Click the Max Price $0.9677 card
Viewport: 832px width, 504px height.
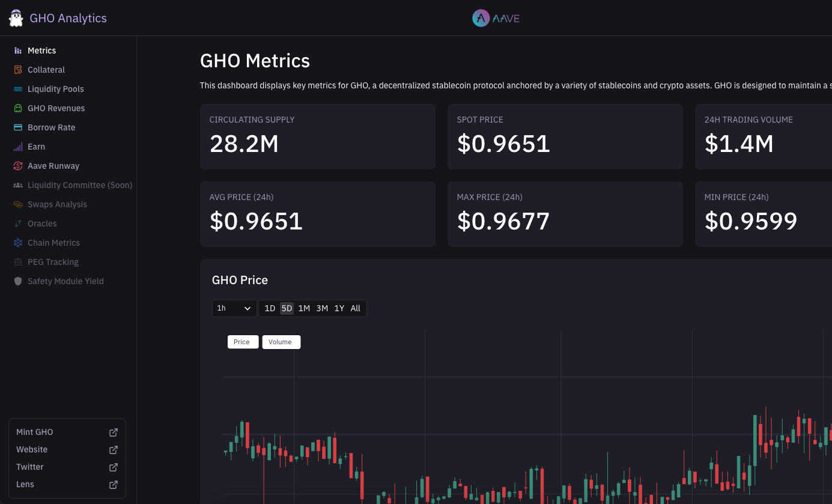click(565, 214)
